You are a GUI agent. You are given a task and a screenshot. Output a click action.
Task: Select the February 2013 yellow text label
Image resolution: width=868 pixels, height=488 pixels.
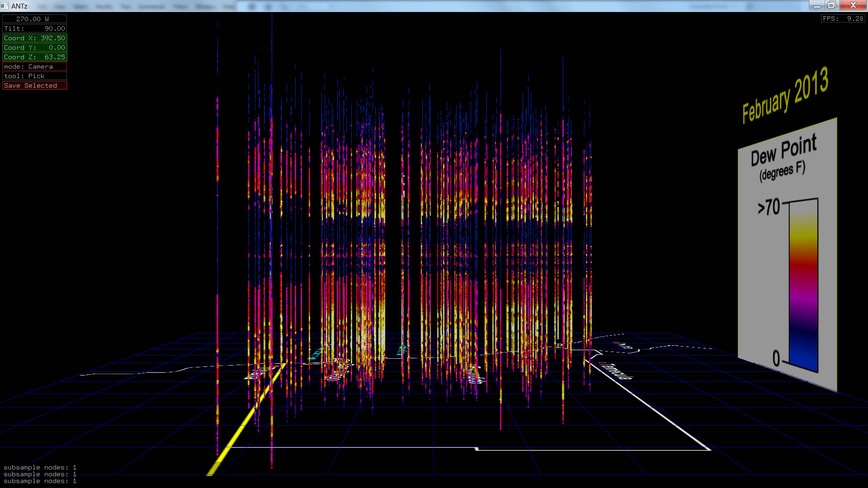785,95
